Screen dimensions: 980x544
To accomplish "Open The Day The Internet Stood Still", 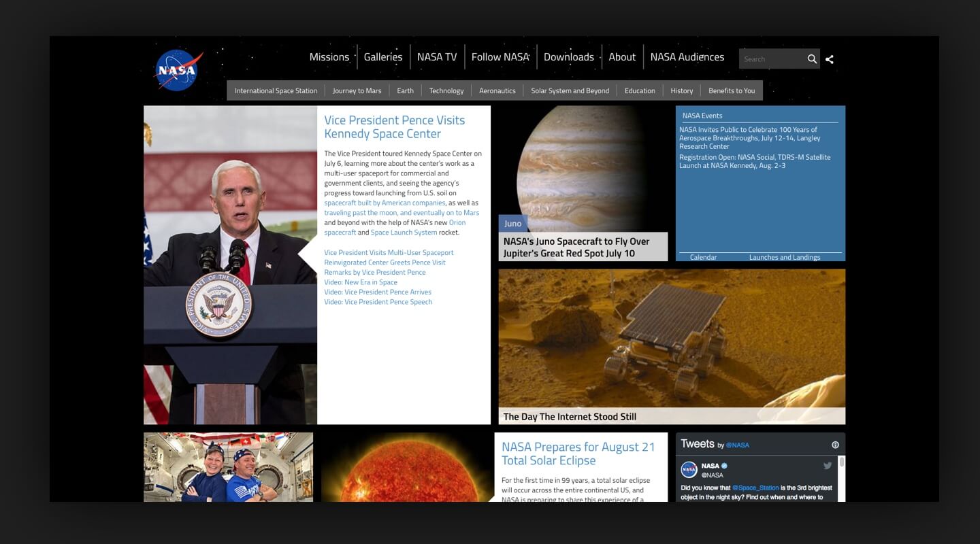I will (x=570, y=417).
